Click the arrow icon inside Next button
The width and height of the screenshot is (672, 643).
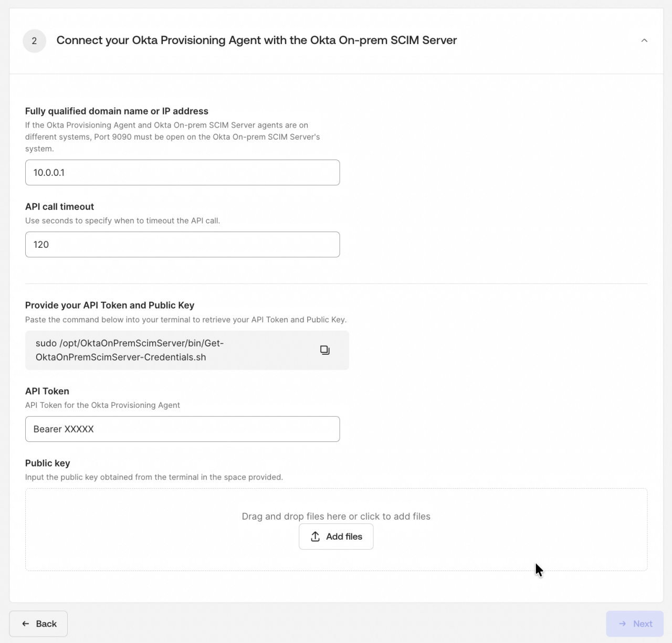[623, 624]
